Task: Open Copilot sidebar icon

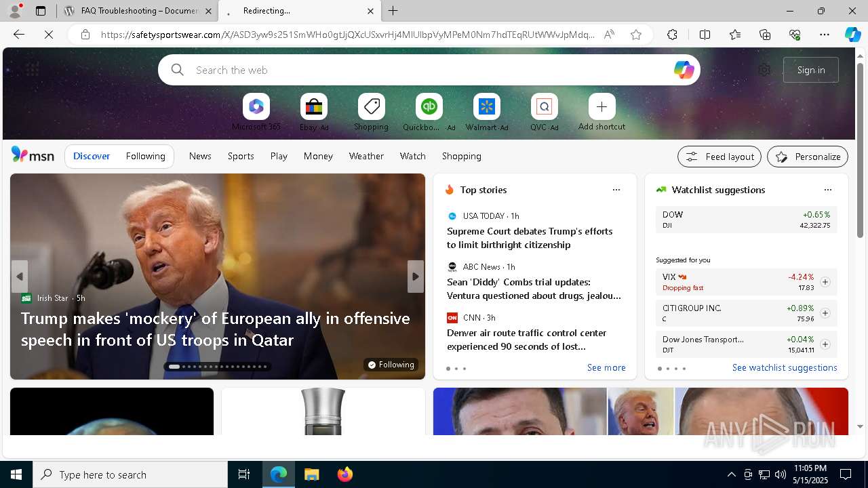Action: (x=852, y=35)
